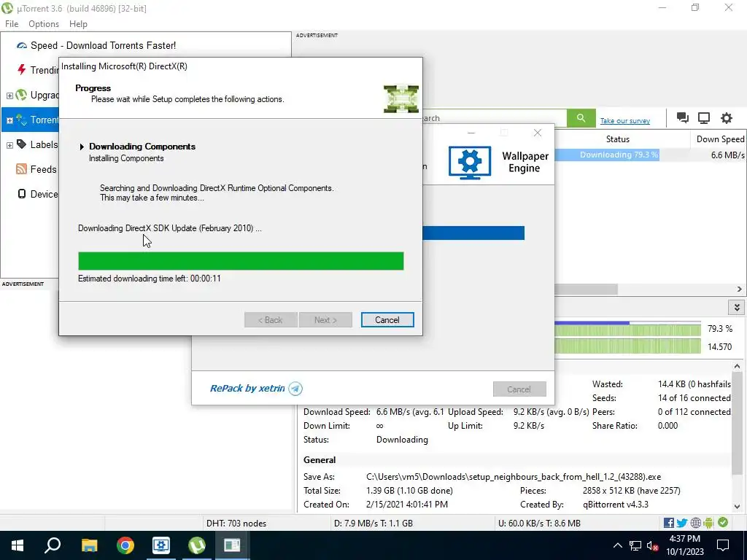Screen dimensions: 747x560
Task: Click DHT: 703 nodes in status bar
Action: pos(236,523)
